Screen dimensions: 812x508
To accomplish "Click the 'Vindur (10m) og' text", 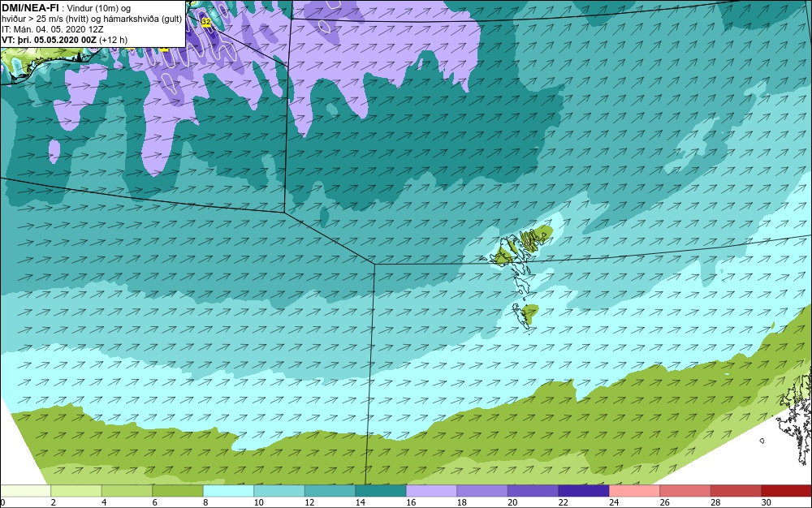I will 99,8.
